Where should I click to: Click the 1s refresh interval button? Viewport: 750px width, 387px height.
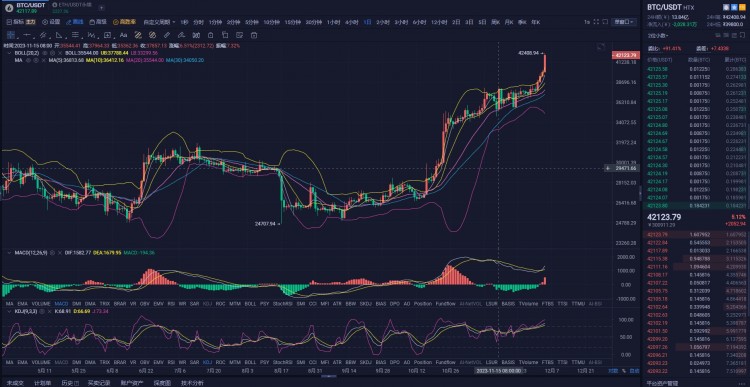coord(587,22)
